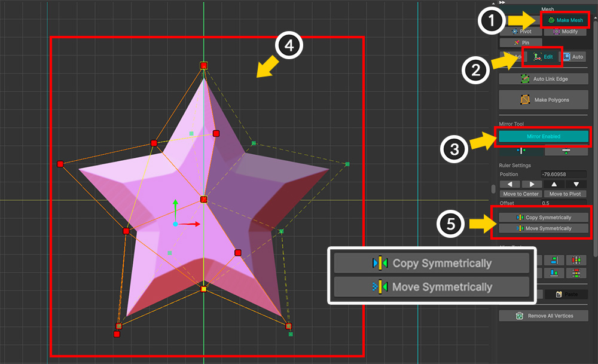The image size is (598, 364).
Task: Click Copy Symmetrically in the side panel
Action: pos(544,217)
